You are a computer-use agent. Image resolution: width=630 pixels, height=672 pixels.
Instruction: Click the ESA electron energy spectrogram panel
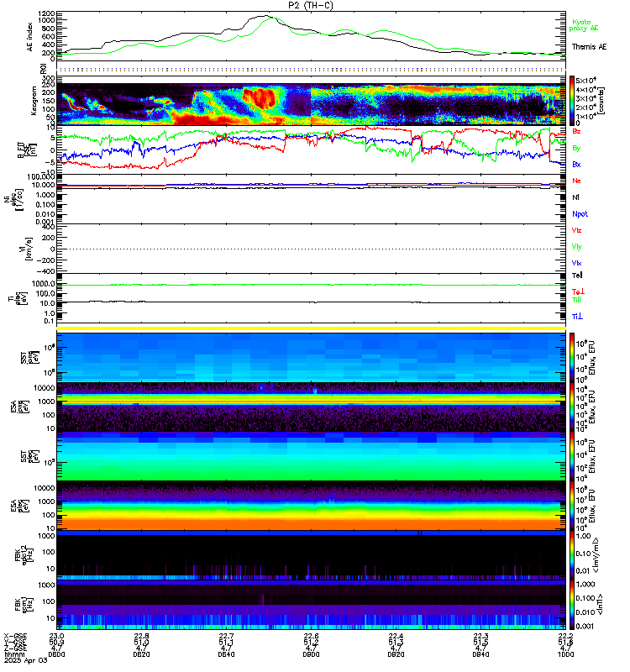[x=311, y=507]
